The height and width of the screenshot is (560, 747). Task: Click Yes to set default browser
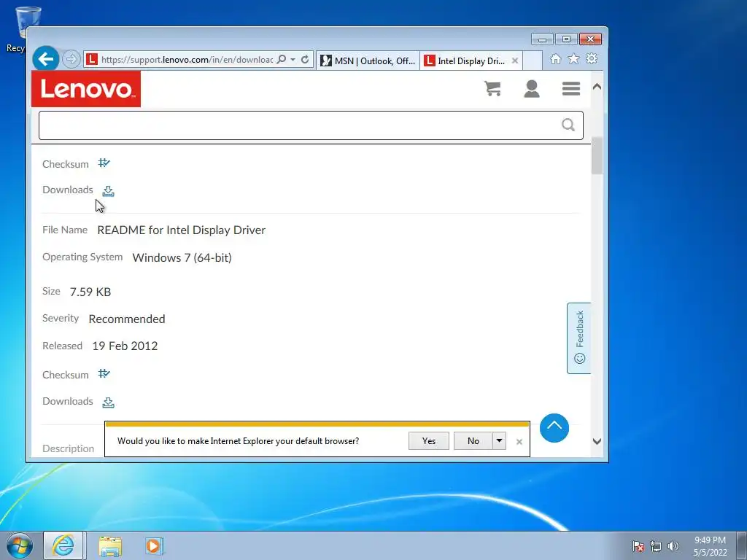[x=429, y=440]
